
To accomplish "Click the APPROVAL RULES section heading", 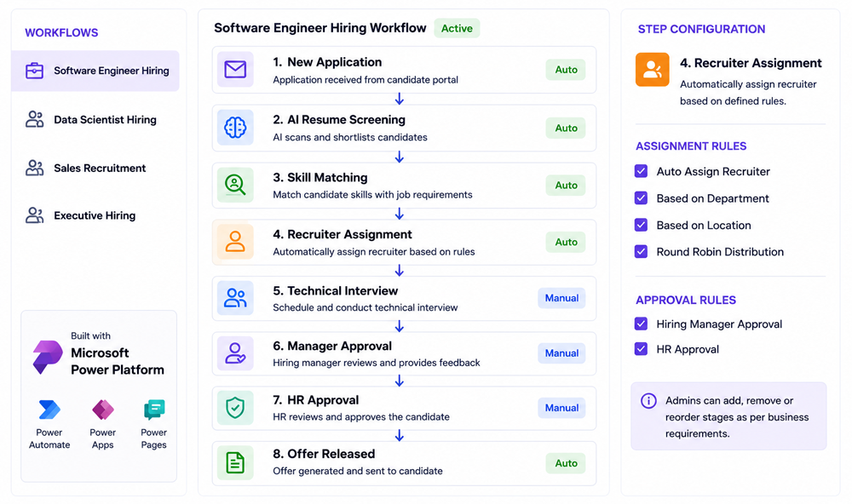I will pos(686,300).
